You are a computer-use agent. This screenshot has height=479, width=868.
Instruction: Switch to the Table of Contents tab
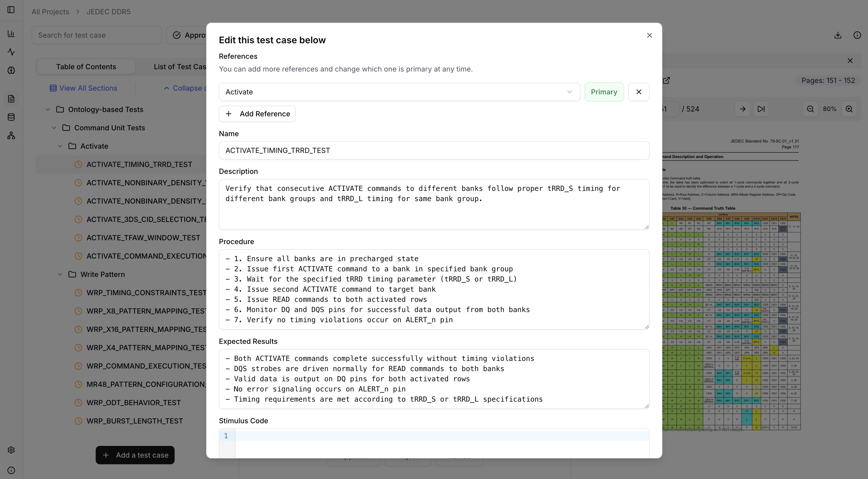pos(86,66)
